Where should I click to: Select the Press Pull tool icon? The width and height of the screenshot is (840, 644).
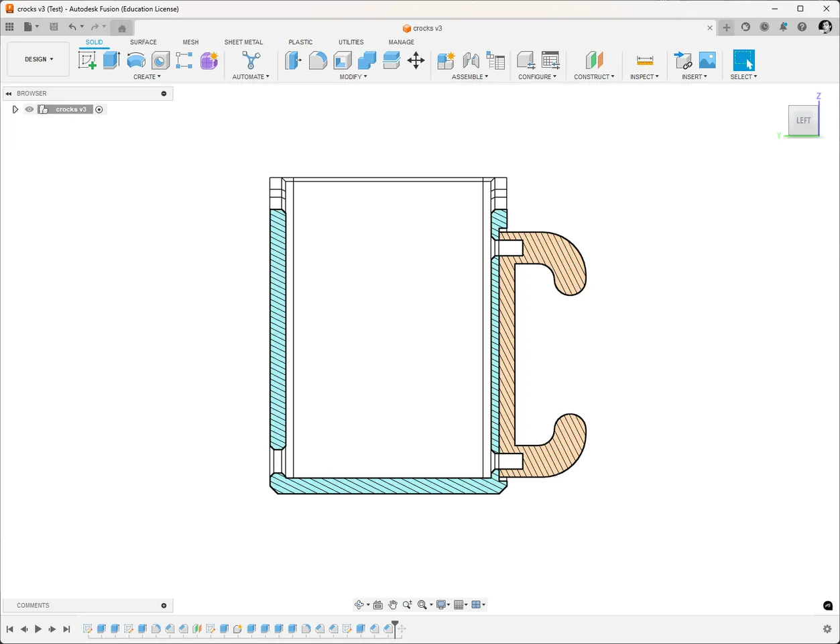(x=293, y=60)
